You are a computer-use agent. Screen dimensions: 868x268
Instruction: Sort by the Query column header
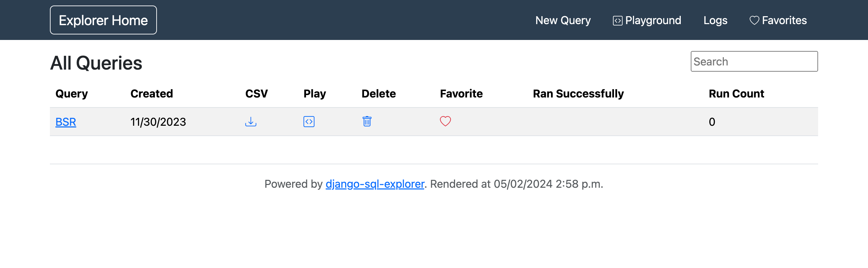click(x=72, y=94)
